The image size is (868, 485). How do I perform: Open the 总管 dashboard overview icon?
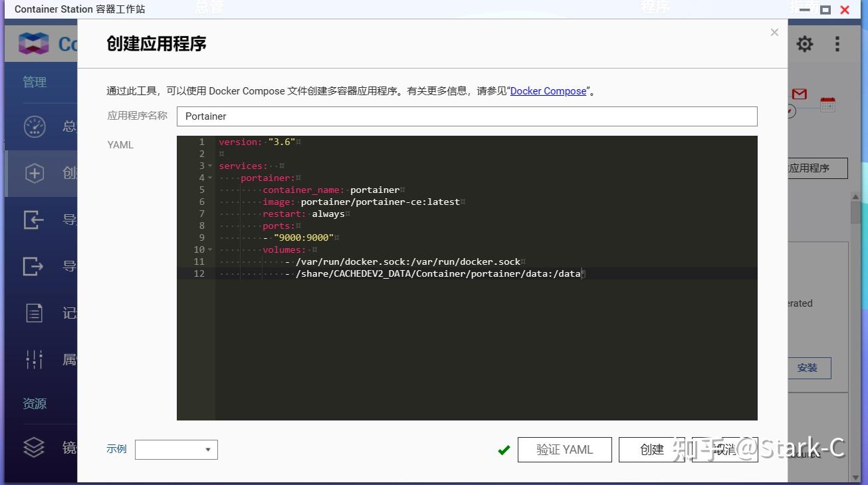[x=34, y=126]
